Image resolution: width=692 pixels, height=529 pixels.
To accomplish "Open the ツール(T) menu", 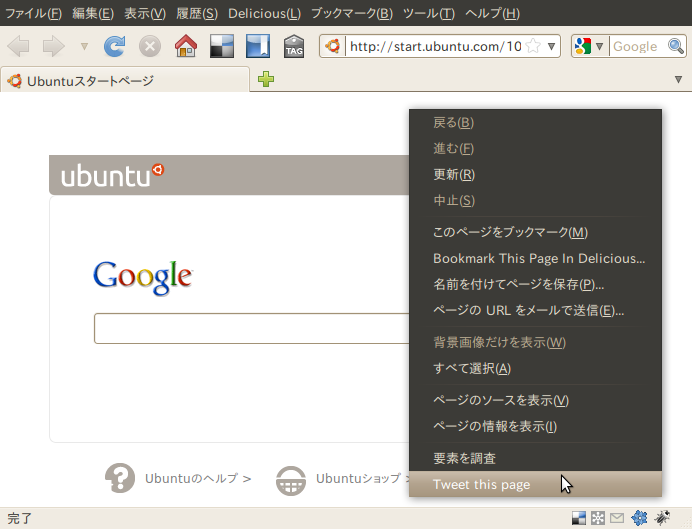I will [429, 14].
